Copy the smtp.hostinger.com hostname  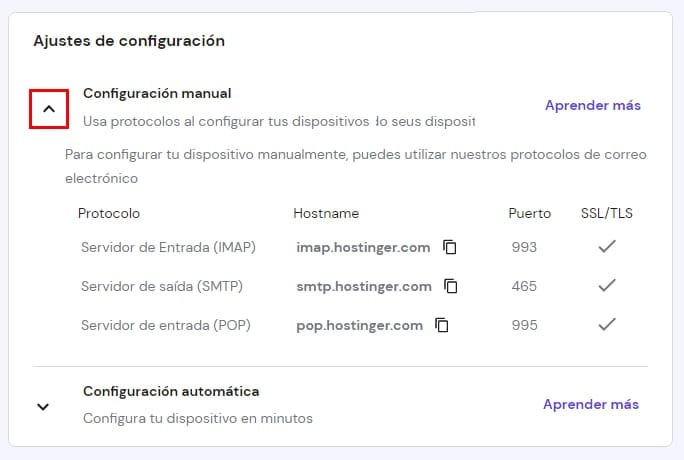tap(451, 286)
